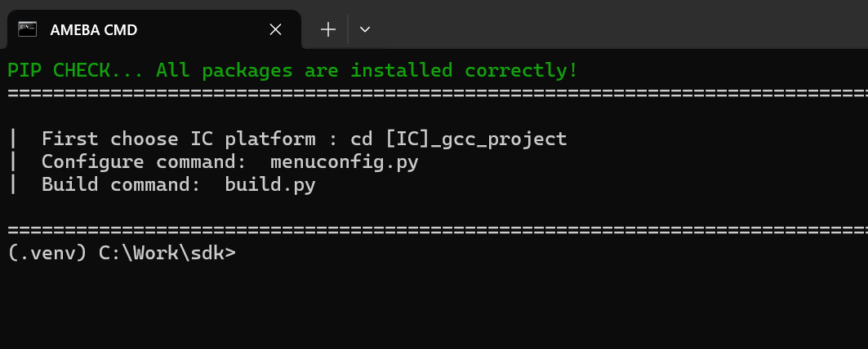Viewport: 868px width, 349px height.
Task: Click the pipe character before 'Build command'
Action: [13, 185]
